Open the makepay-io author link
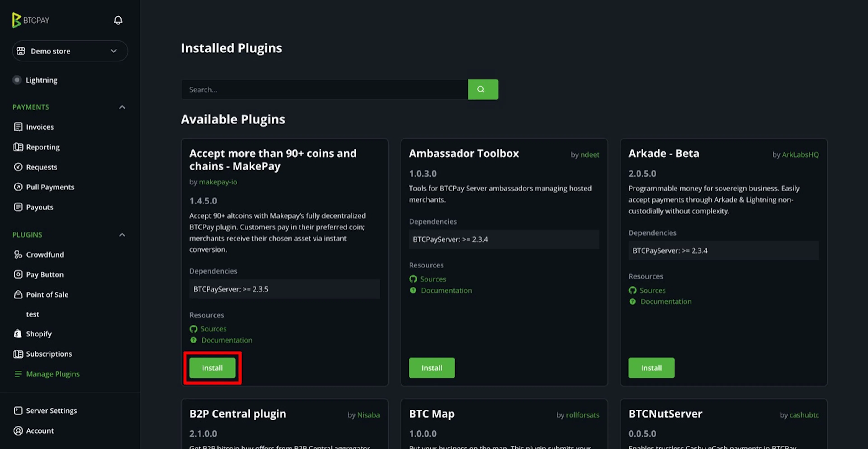 click(218, 182)
